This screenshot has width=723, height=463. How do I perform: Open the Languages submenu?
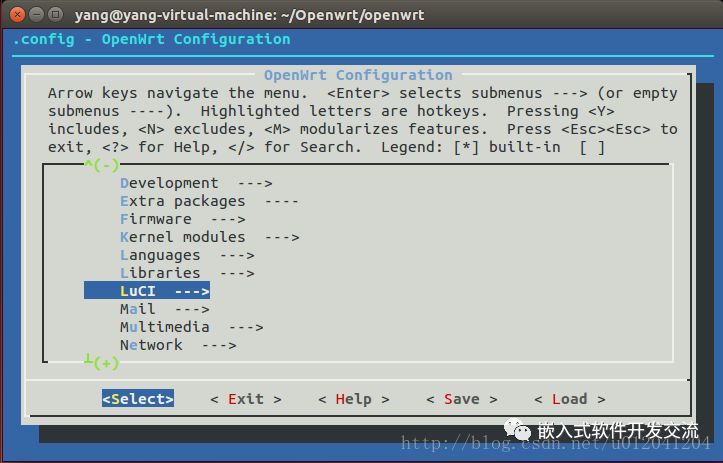(187, 255)
